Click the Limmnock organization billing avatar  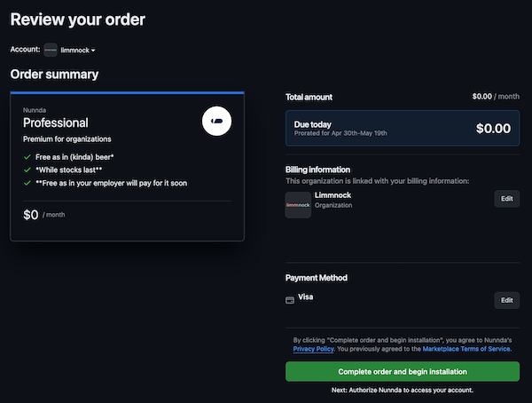pos(298,205)
